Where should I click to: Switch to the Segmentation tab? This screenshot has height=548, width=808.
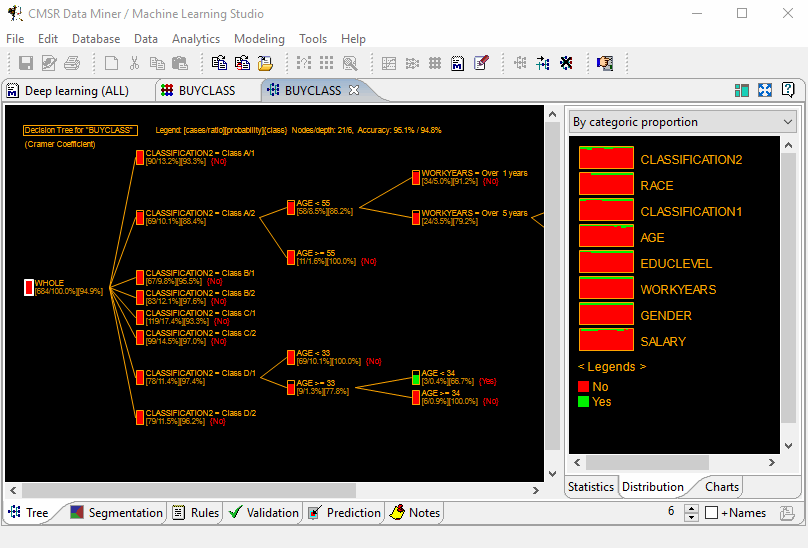coord(116,513)
